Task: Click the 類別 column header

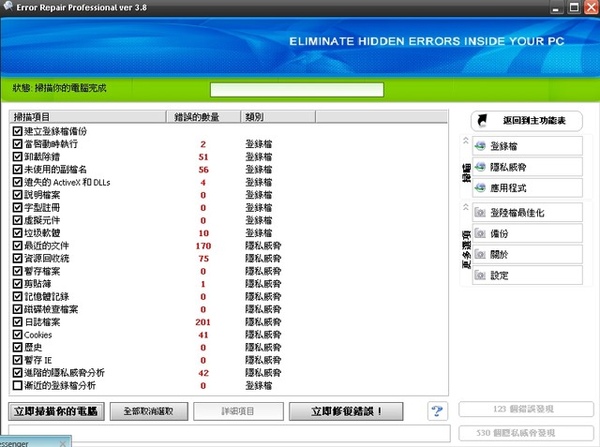Action: (x=278, y=117)
